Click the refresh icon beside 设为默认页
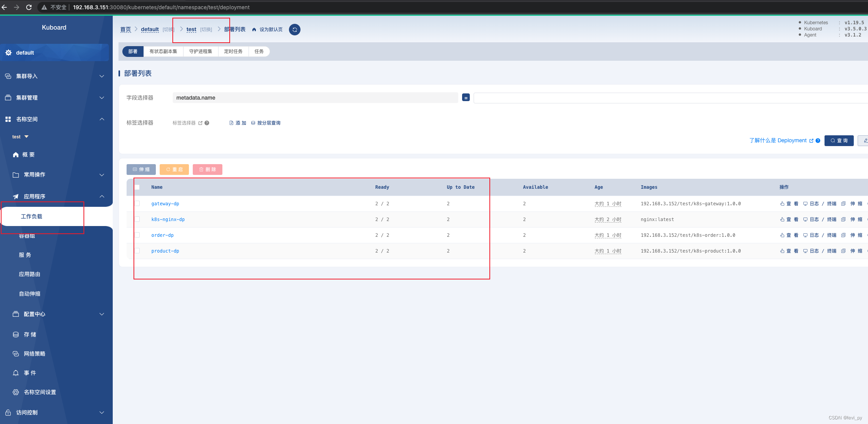The height and width of the screenshot is (424, 868). 295,30
